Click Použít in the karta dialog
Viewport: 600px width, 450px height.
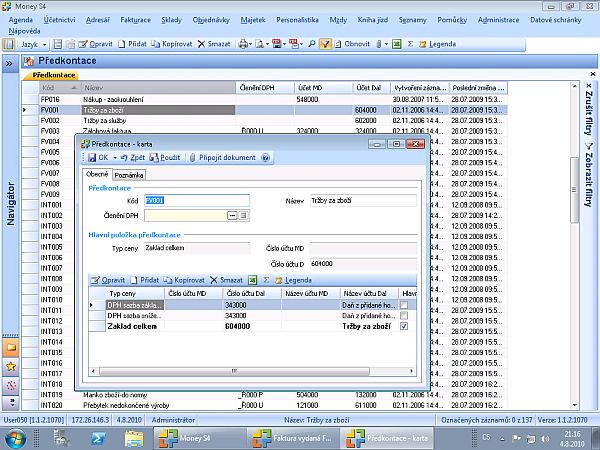coord(165,157)
